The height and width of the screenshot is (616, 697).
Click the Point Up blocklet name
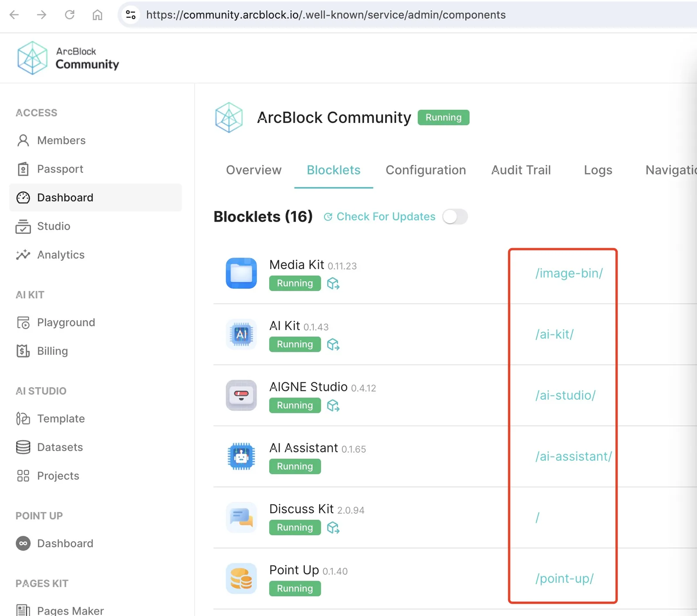coord(294,570)
